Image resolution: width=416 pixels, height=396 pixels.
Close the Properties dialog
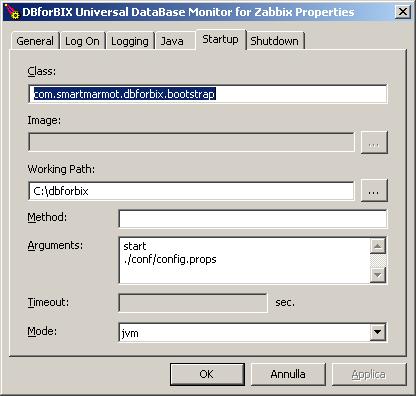403,12
